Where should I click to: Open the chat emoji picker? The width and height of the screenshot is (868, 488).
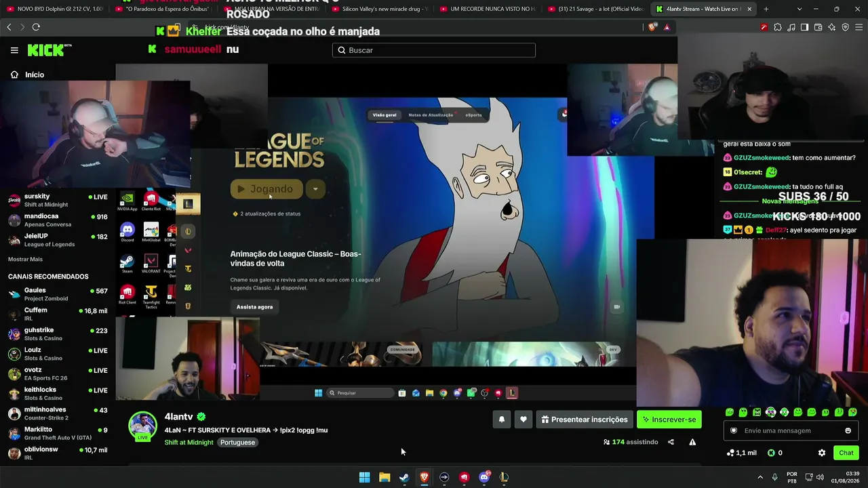tap(848, 430)
